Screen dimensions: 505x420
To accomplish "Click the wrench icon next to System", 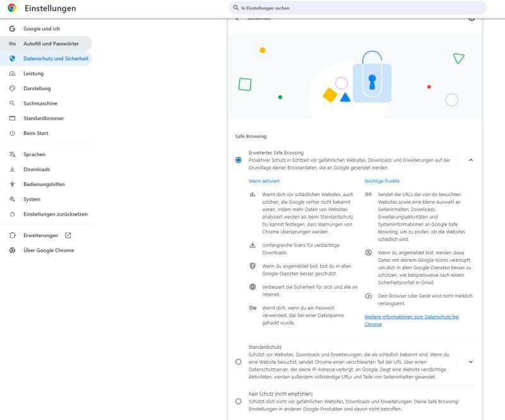I will coord(12,199).
